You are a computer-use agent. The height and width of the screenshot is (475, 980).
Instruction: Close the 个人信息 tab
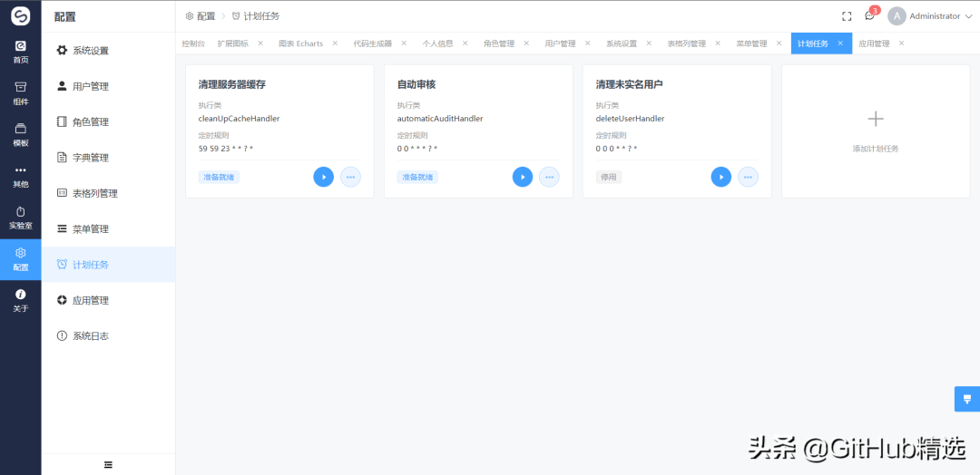[465, 44]
